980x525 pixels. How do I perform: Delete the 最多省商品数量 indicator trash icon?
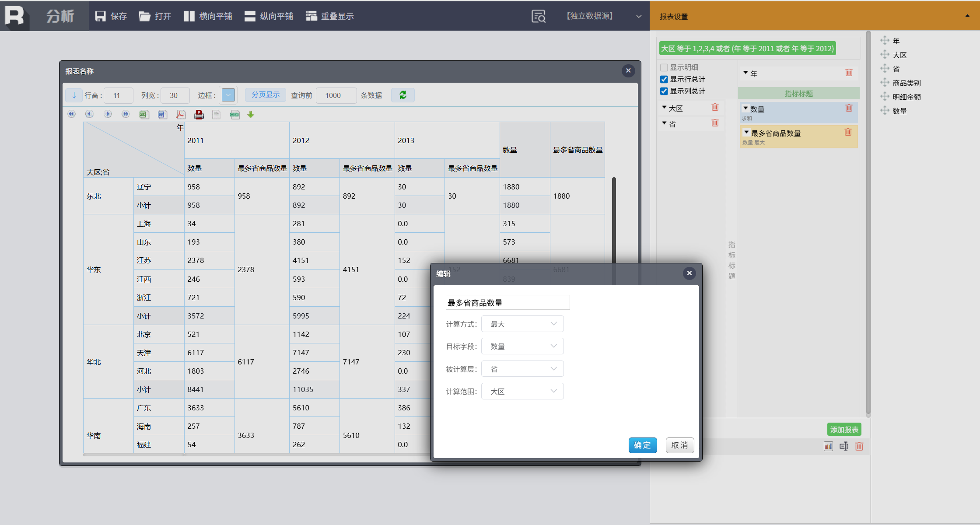point(848,132)
